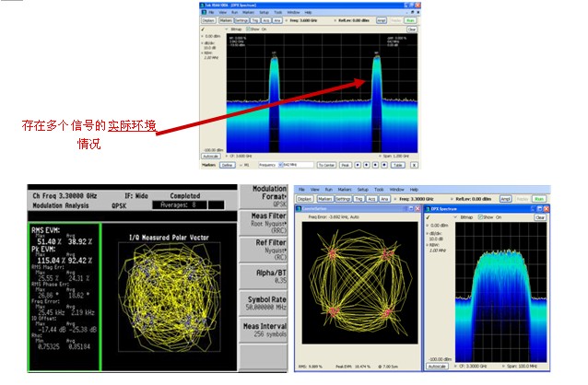Click Trig button in bottom-right toolbar
588x385 pixels.
click(359, 199)
